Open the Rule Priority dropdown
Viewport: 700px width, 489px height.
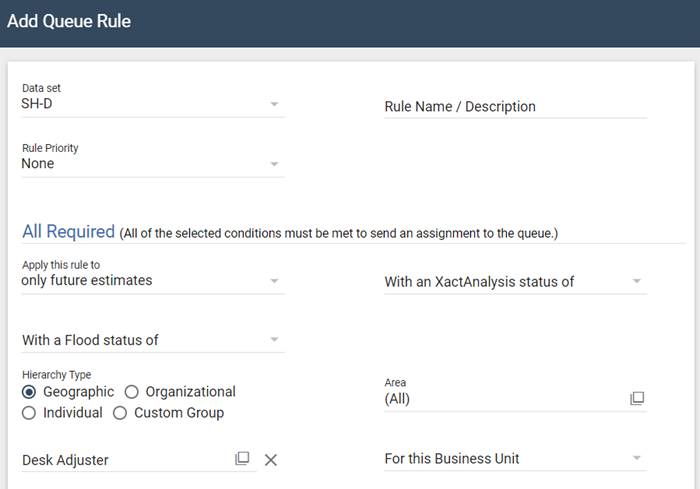[274, 164]
